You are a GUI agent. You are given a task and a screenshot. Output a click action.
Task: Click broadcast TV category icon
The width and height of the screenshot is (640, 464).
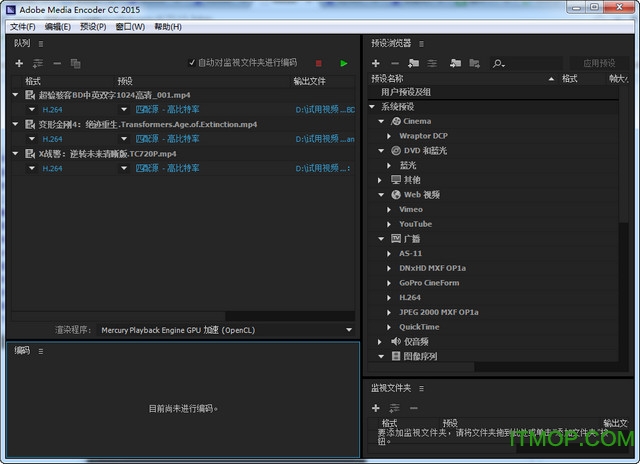coord(396,238)
